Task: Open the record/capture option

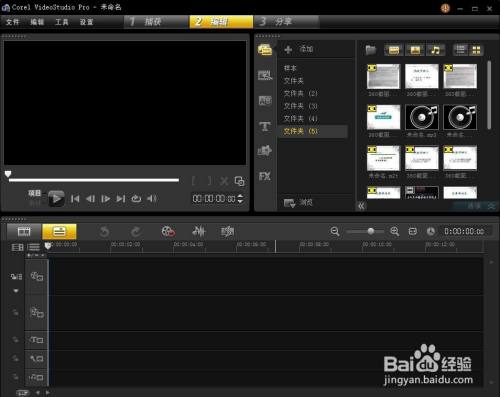Action: pos(168,231)
